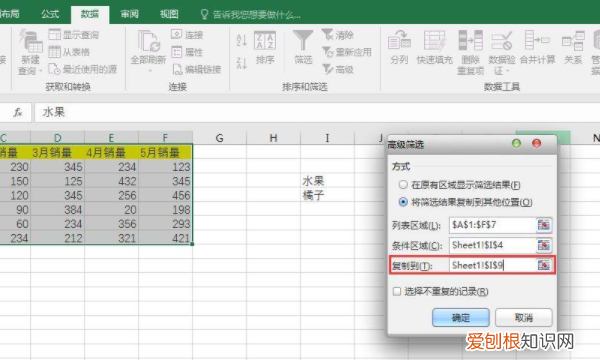Click 显示查询 (Show Queries) icon
This screenshot has height=360, width=600.
(x=54, y=35)
